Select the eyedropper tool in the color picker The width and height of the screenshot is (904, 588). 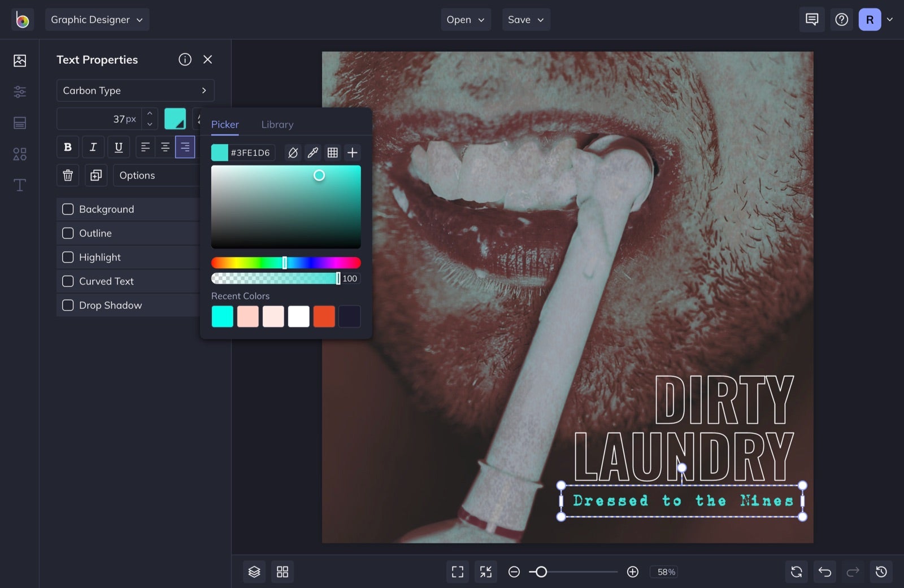(x=312, y=153)
